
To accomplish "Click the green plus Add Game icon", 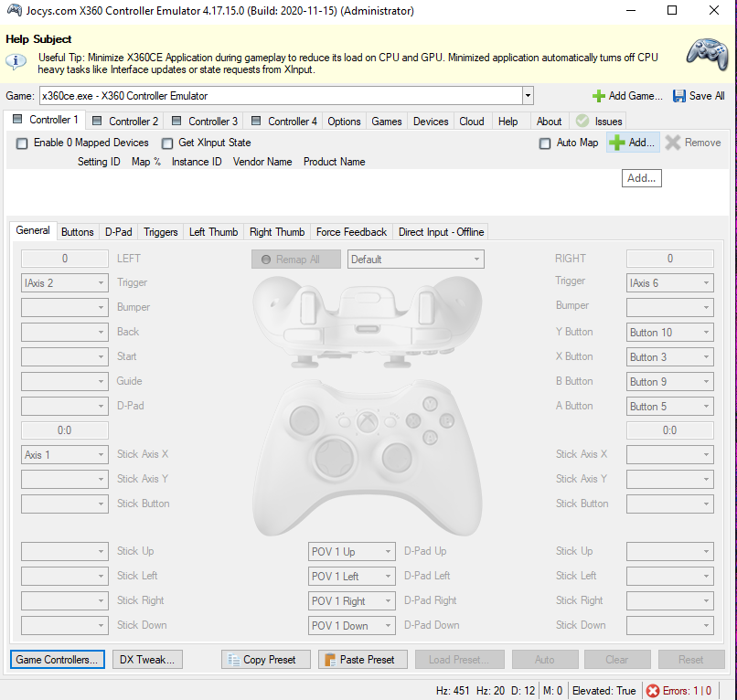I will coord(599,96).
